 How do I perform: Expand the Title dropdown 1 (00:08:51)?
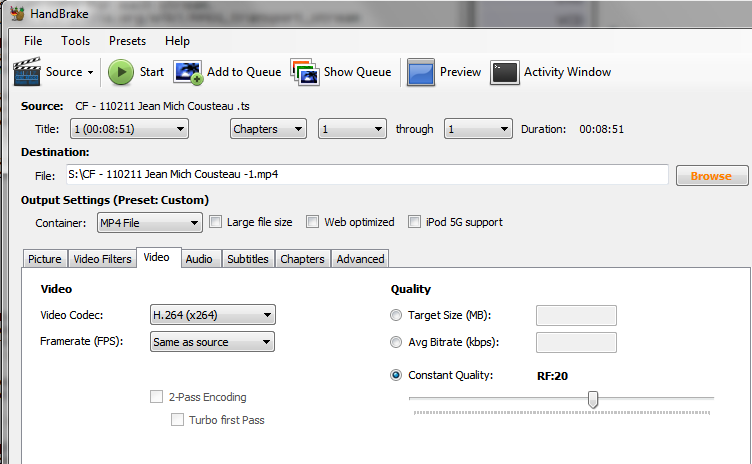click(129, 129)
